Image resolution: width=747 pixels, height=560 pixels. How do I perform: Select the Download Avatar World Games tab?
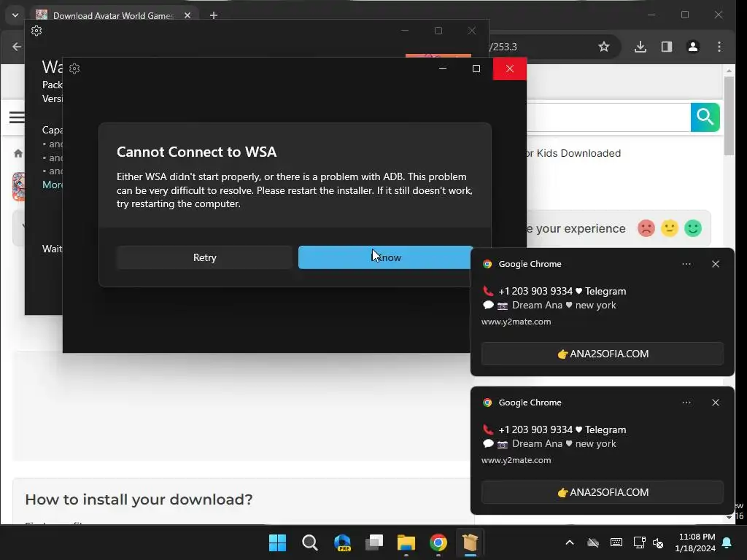pos(113,16)
